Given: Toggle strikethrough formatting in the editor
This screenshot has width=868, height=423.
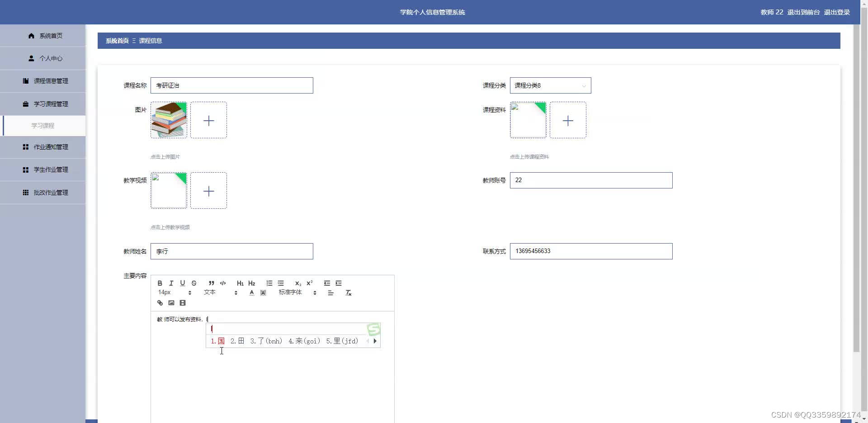Looking at the screenshot, I should [x=194, y=283].
